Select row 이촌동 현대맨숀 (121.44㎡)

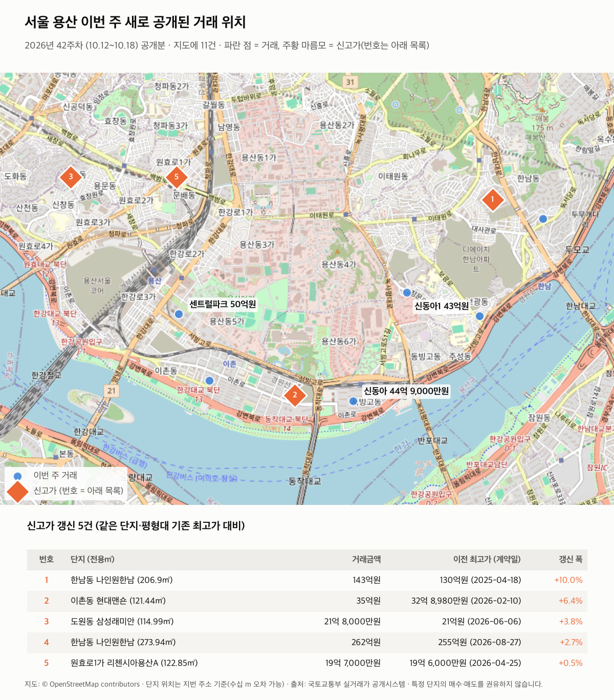pyautogui.click(x=307, y=601)
